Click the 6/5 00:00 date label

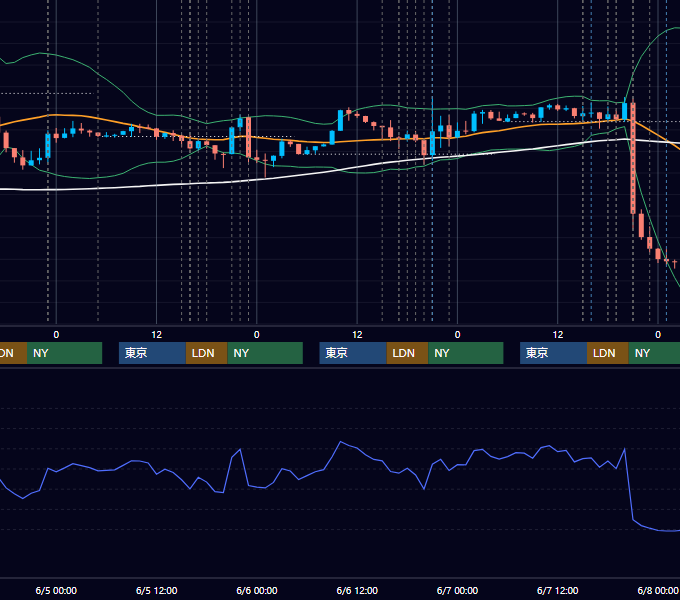56,590
